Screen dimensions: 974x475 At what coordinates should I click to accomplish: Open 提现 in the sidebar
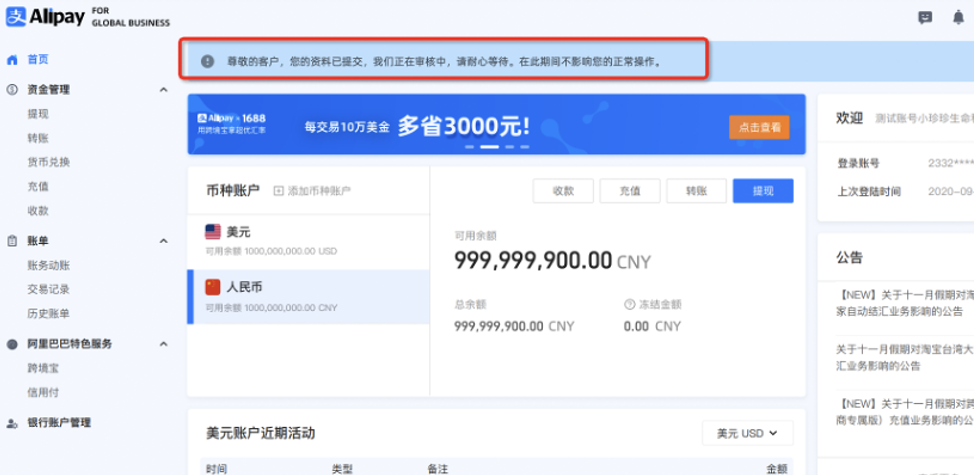click(x=38, y=114)
